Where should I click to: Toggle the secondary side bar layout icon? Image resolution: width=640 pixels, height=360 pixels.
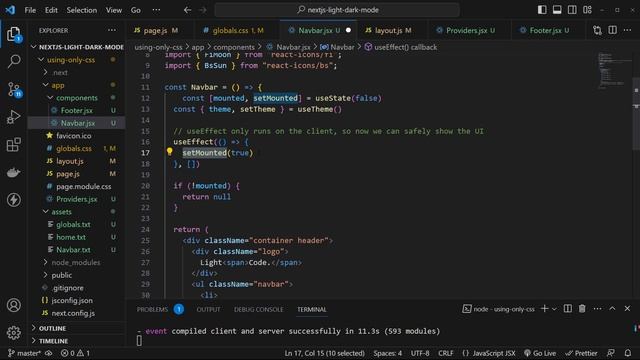[x=572, y=10]
